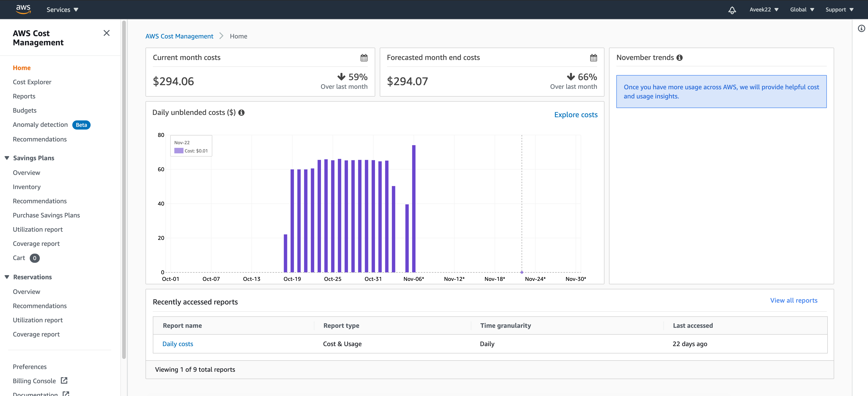Click the Nov-22 purple cost legend swatch
The image size is (868, 396).
179,151
